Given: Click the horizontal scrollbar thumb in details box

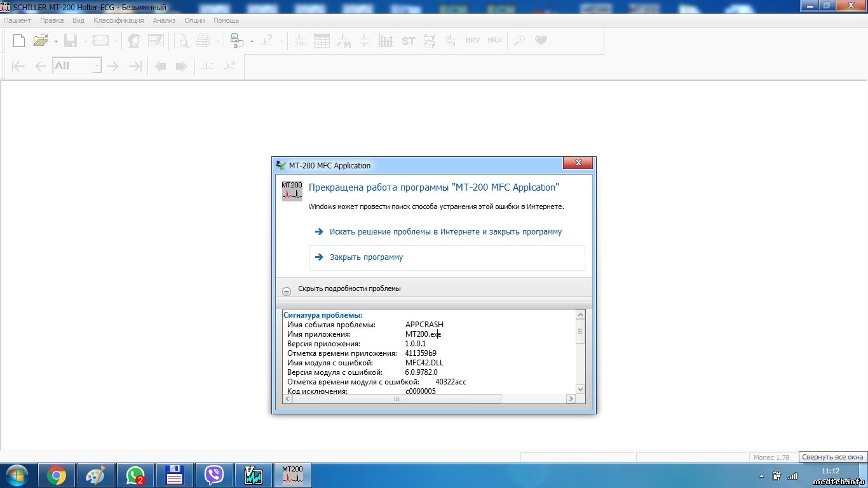Looking at the screenshot, I should (396, 399).
